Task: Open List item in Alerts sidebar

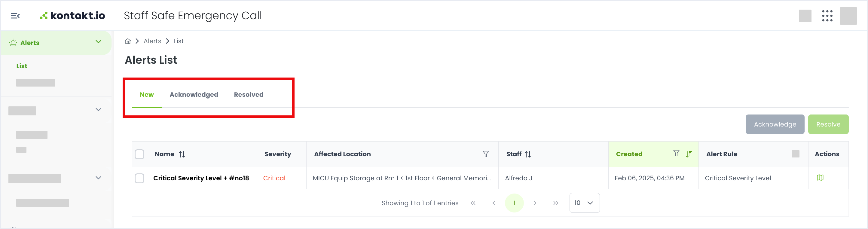Action: [22, 66]
